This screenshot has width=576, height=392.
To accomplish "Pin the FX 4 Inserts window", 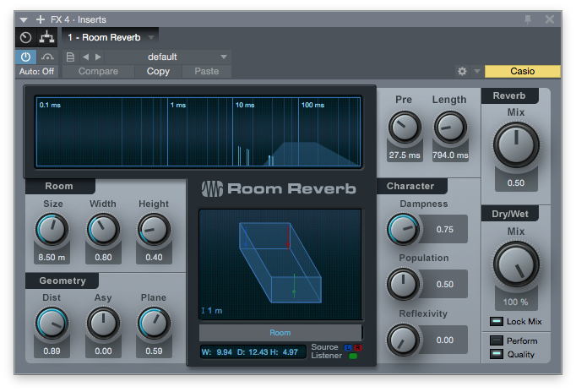I will pyautogui.click(x=528, y=19).
